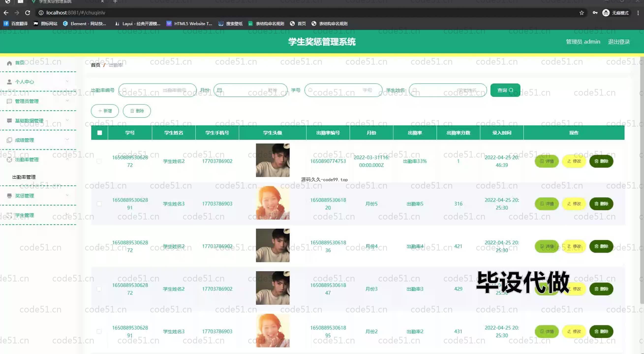Open Element bookmark
Image resolution: width=644 pixels, height=354 pixels.
[x=85, y=24]
